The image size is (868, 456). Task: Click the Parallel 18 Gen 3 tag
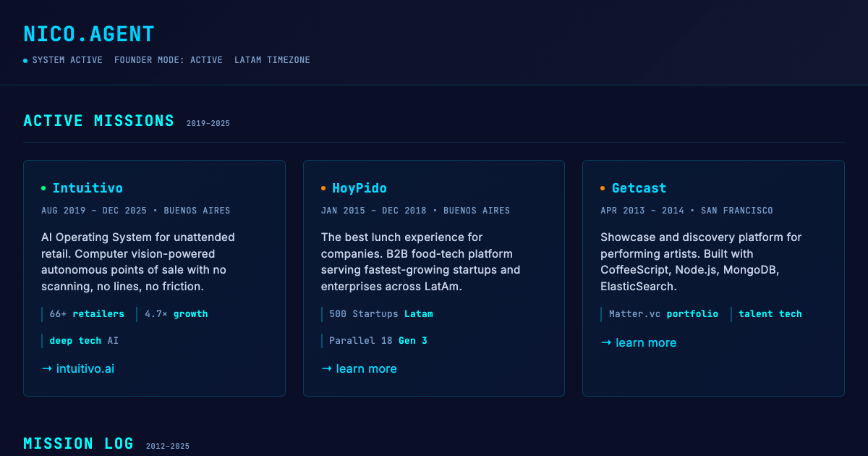coord(374,340)
